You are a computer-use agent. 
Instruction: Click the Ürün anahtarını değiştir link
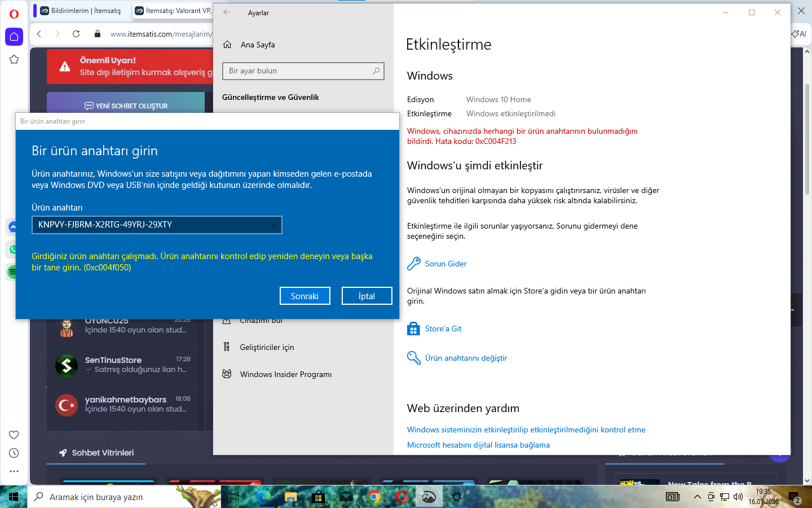466,358
